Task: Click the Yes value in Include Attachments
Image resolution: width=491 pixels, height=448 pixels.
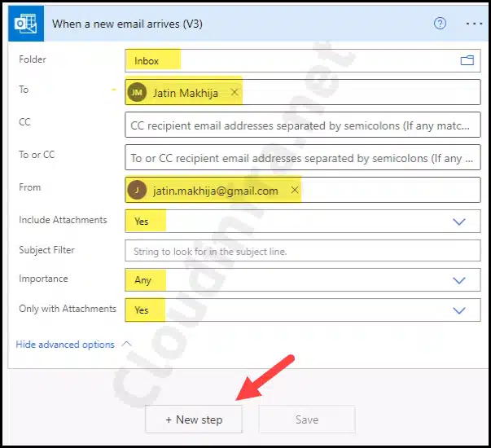Action: (x=141, y=222)
